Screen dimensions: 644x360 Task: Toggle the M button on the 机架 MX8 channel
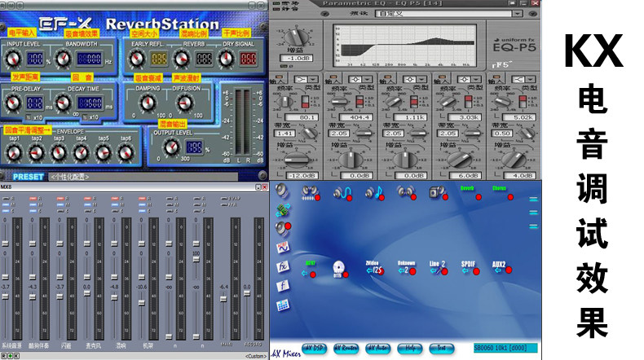click(x=143, y=204)
